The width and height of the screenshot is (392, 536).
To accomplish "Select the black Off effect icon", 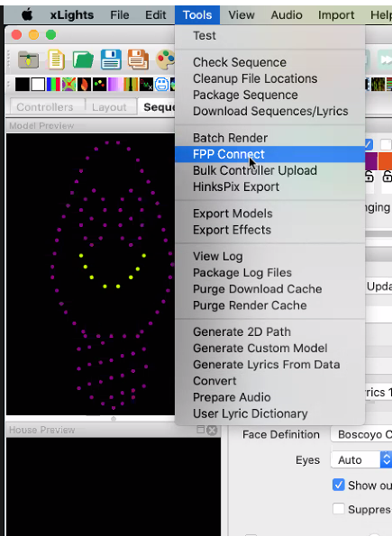I will (x=23, y=85).
